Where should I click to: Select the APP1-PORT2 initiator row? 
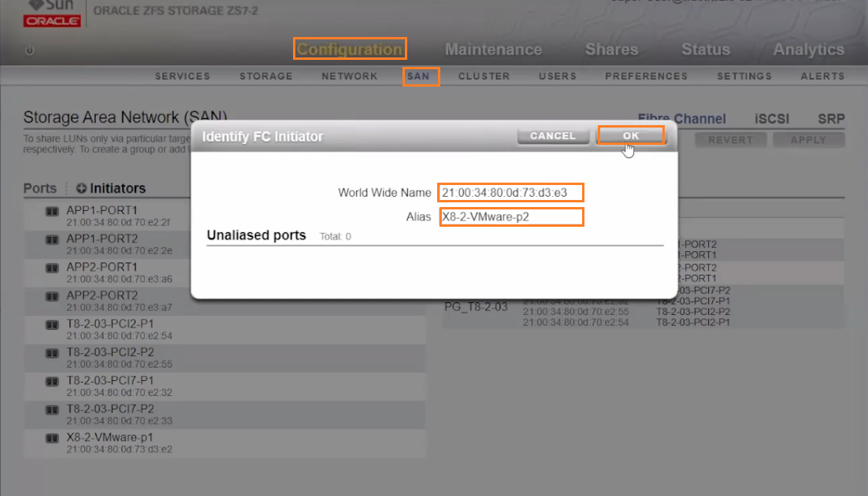coord(224,244)
